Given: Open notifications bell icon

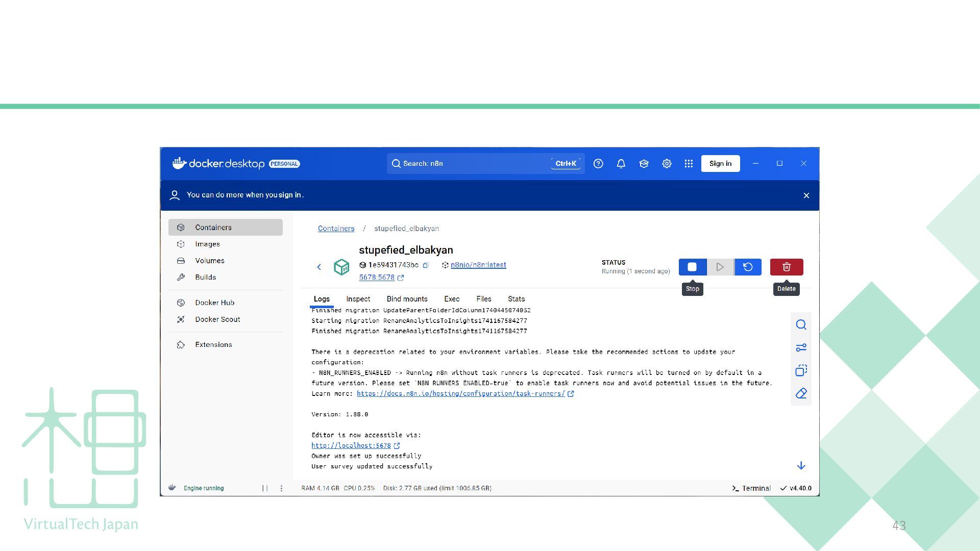Looking at the screenshot, I should point(621,164).
